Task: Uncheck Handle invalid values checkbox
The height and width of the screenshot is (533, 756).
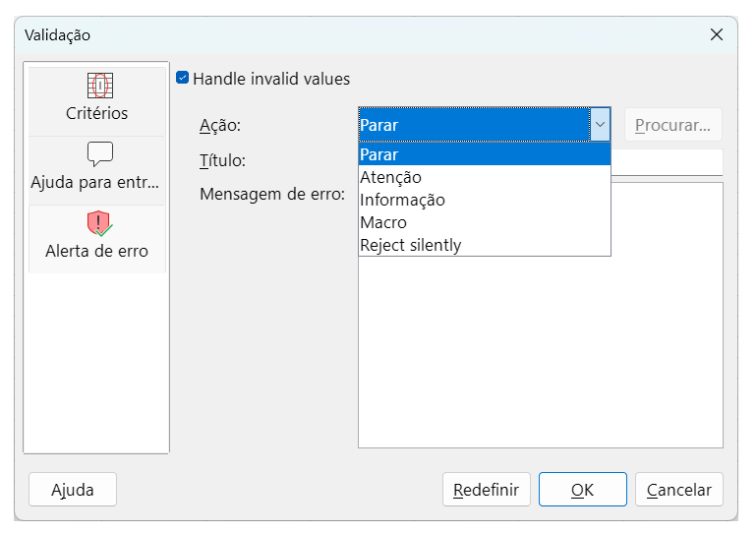Action: pyautogui.click(x=182, y=79)
